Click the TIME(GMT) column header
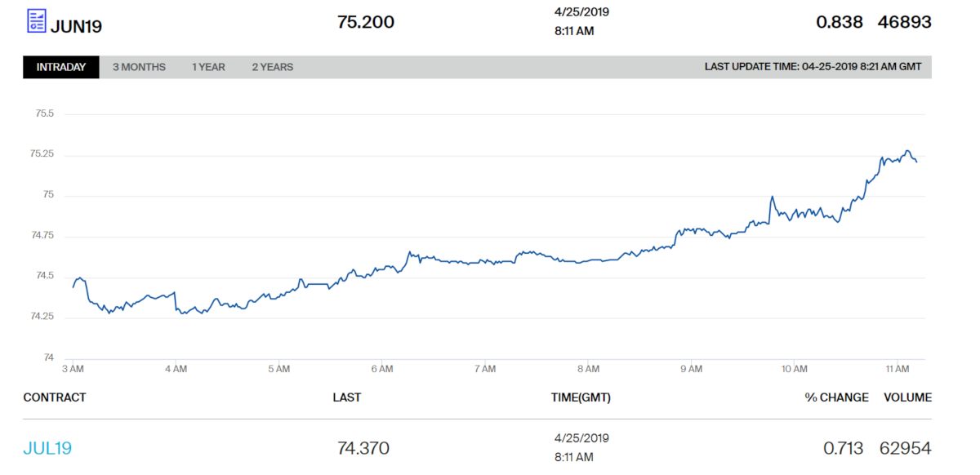The width and height of the screenshot is (980, 475). point(581,397)
